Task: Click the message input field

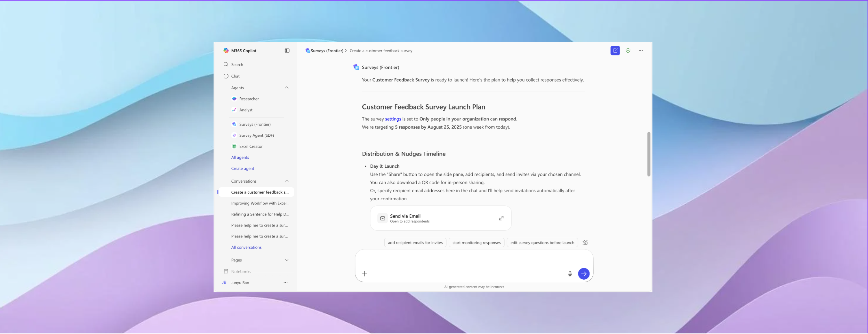Action: click(x=465, y=266)
